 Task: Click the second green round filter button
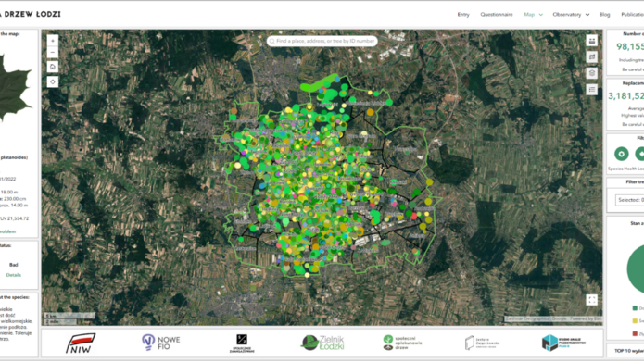pos(640,154)
